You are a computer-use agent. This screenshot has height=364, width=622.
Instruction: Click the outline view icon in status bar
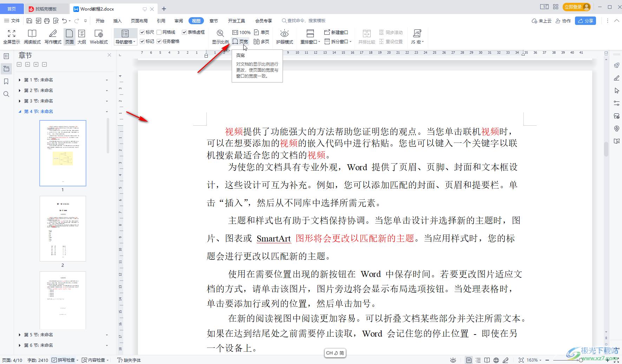pos(478,360)
